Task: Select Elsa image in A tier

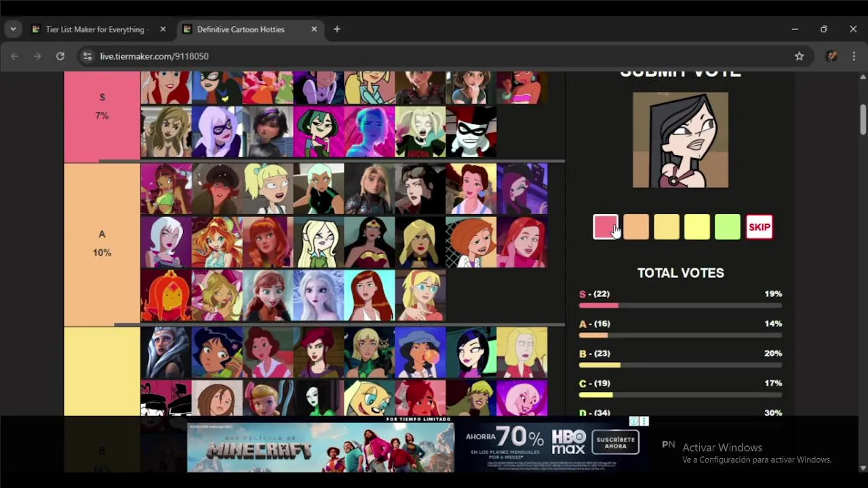Action: pos(319,296)
